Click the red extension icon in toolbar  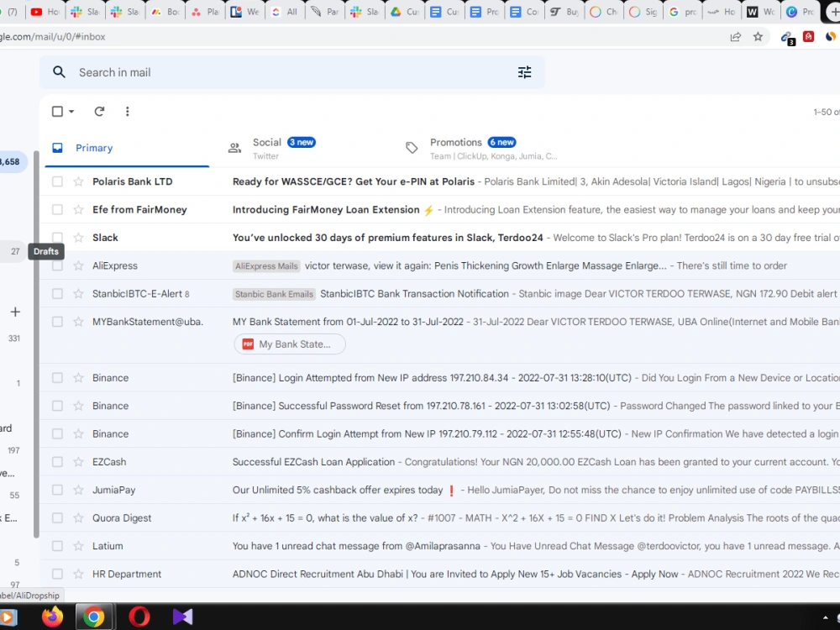point(808,36)
